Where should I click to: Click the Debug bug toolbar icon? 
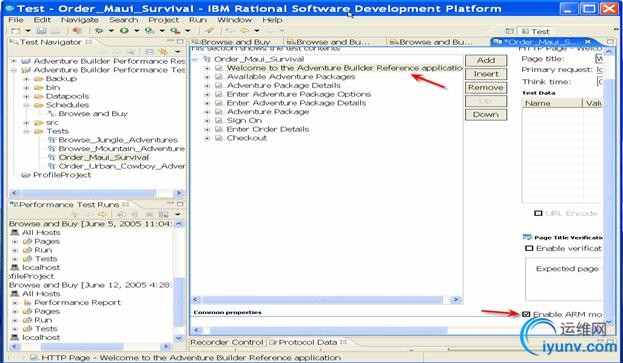pos(99,31)
